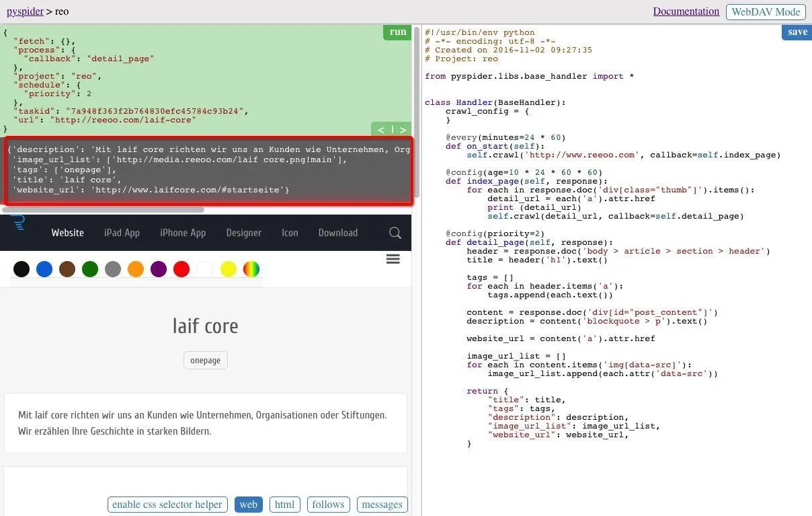Switch to the follows tab
The image size is (812, 516).
point(328,505)
